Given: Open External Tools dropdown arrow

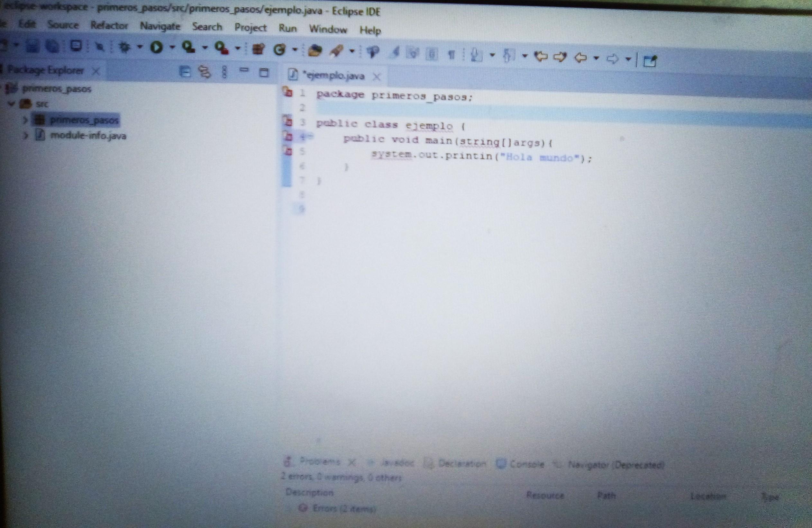Looking at the screenshot, I should pyautogui.click(x=238, y=49).
